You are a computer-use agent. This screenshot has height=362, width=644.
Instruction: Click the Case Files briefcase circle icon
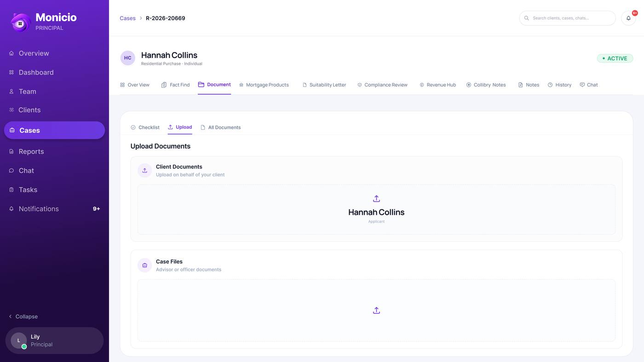[x=144, y=265]
